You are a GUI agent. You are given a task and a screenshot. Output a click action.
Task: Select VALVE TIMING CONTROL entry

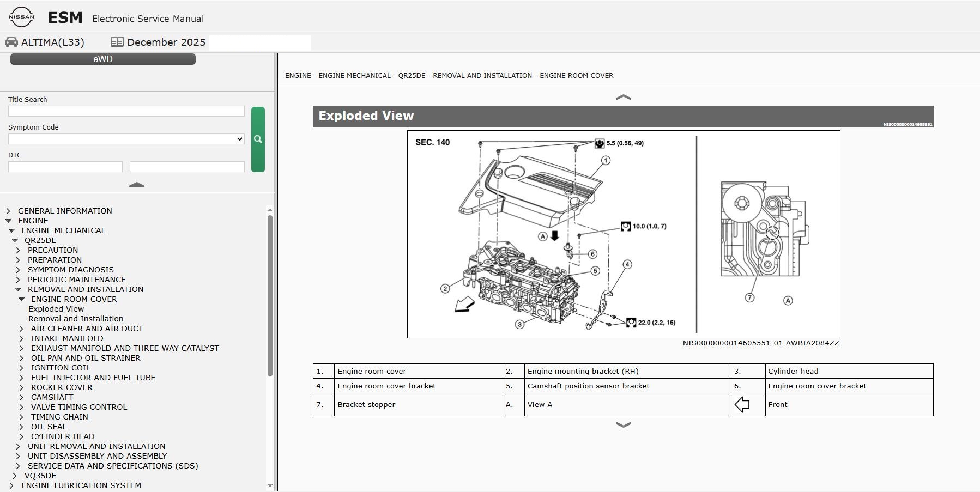click(x=79, y=407)
